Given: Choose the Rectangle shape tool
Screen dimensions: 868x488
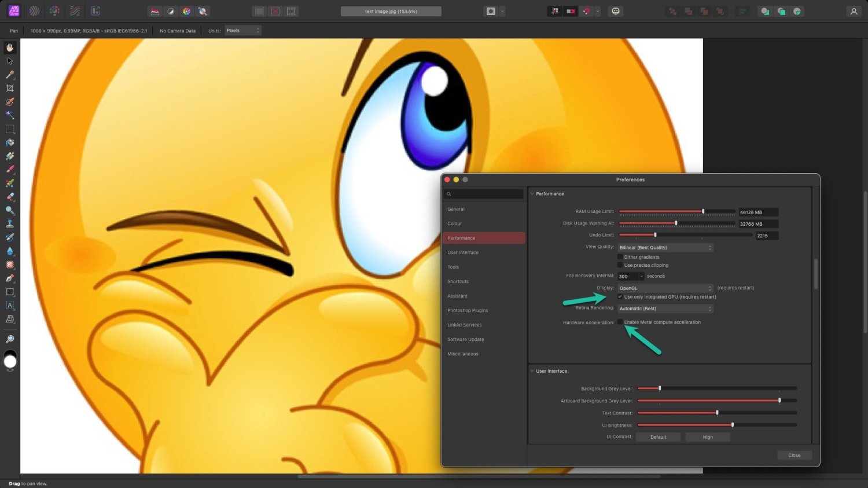Looking at the screenshot, I should 10,292.
